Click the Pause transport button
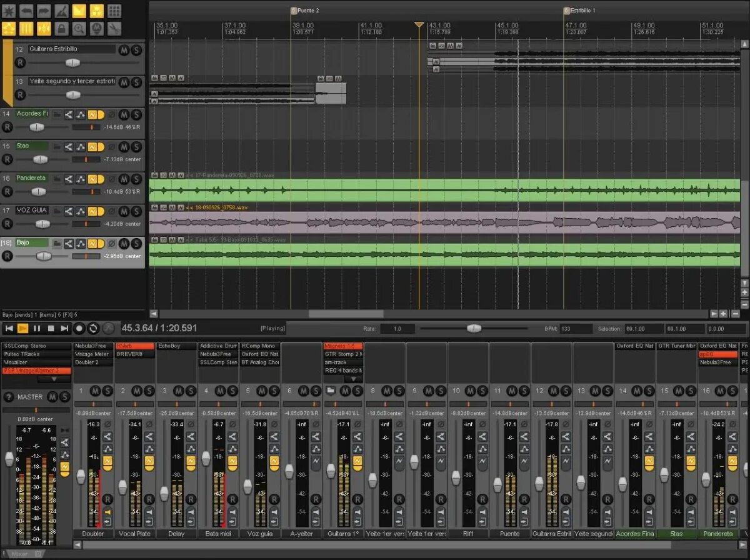The width and height of the screenshot is (750, 560). tap(37, 328)
